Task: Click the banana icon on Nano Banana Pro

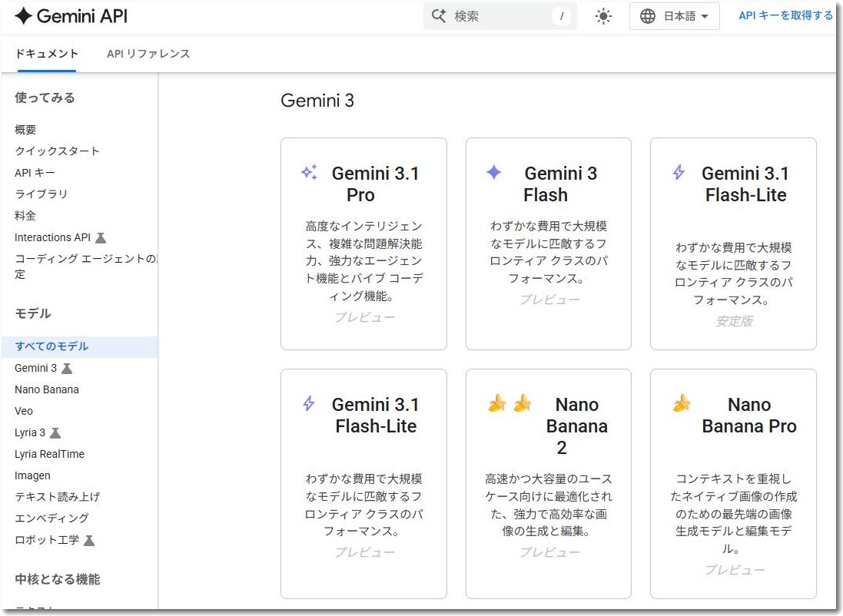Action: point(682,403)
